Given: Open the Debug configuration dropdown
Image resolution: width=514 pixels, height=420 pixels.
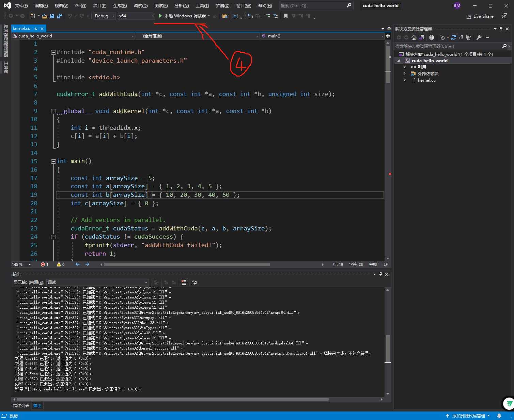Looking at the screenshot, I should 105,16.
